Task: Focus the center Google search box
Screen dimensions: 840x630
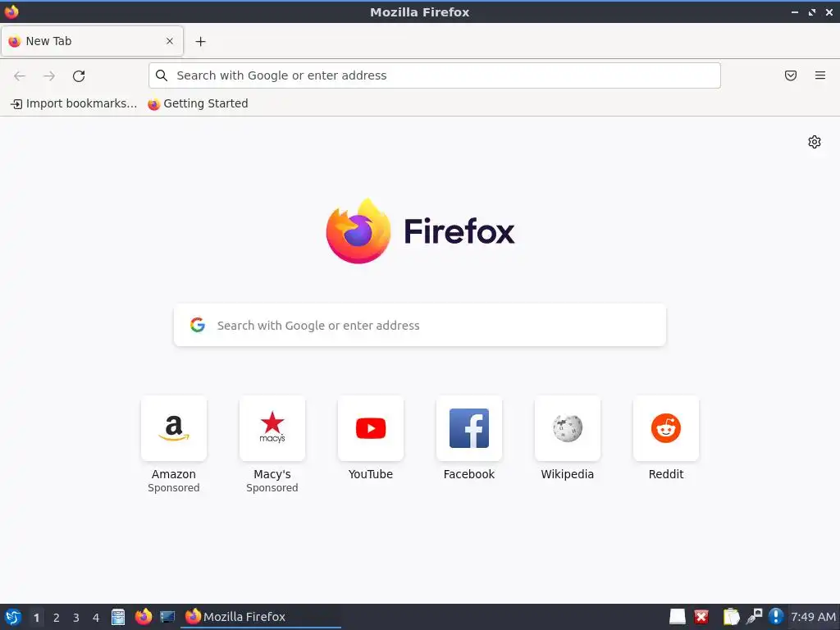Action: 420,325
